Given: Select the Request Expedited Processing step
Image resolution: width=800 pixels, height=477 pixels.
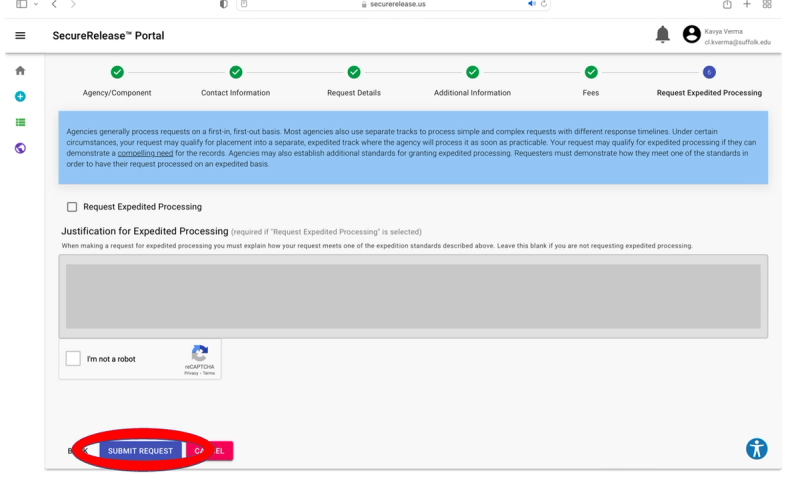Looking at the screenshot, I should point(709,81).
